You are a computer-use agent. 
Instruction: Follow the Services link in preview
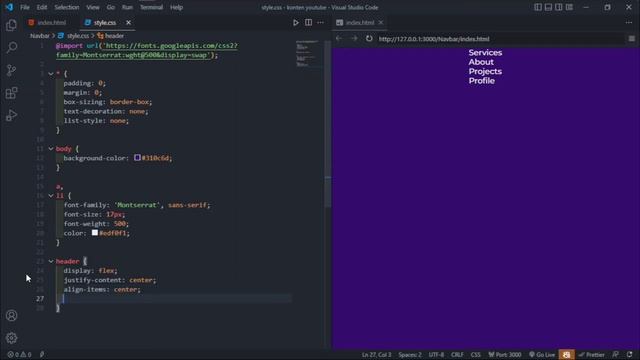485,53
